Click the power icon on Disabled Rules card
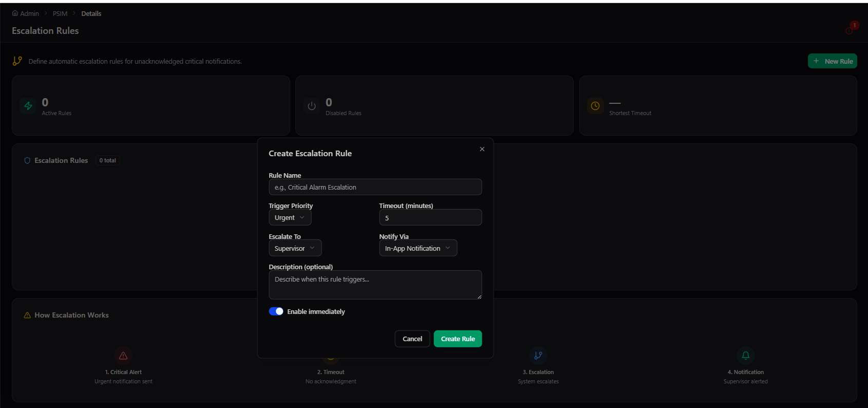 [312, 106]
